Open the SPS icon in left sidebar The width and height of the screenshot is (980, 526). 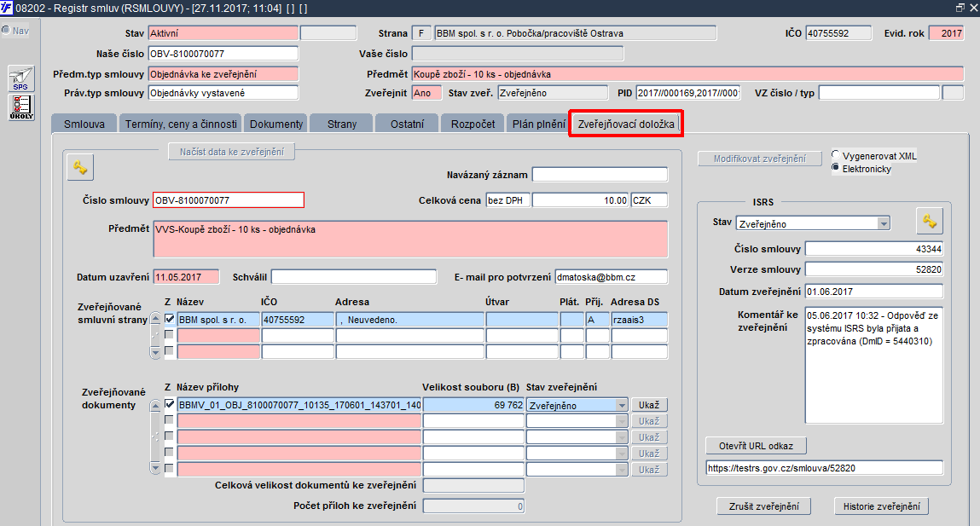point(20,79)
